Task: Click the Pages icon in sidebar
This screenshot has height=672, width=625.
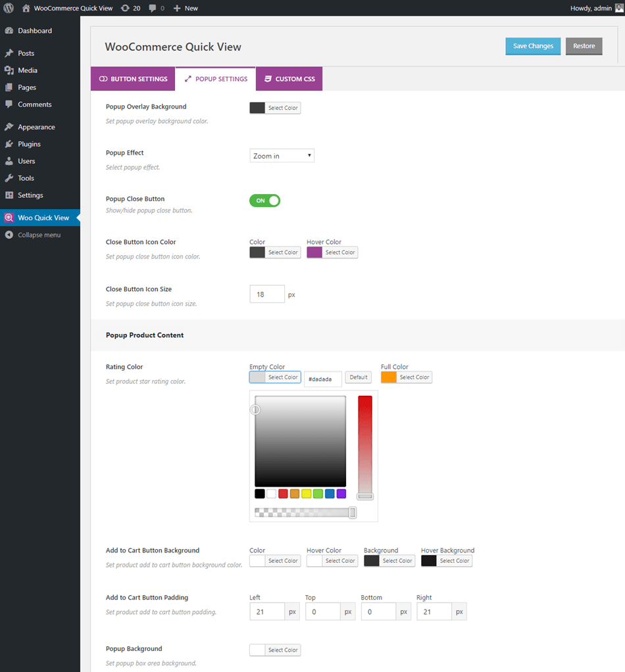Action: click(9, 87)
